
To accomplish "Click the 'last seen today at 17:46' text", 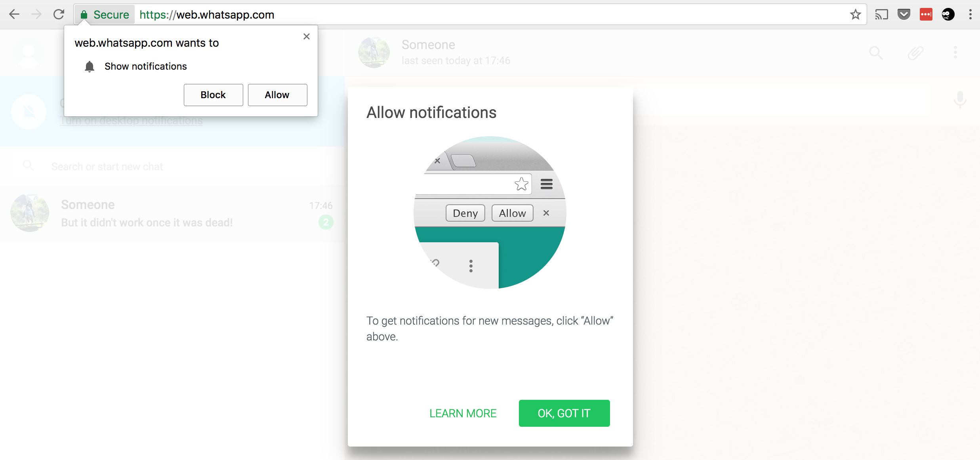I will 456,61.
